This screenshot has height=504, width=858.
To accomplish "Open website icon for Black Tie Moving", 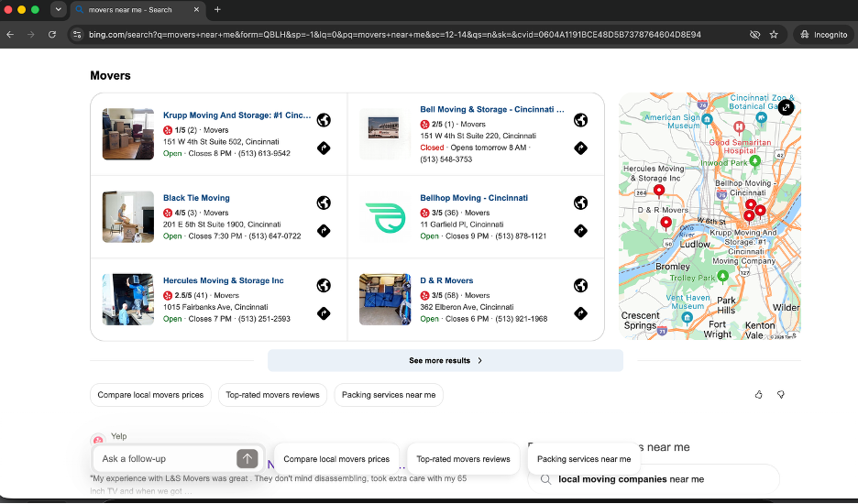I will (324, 203).
